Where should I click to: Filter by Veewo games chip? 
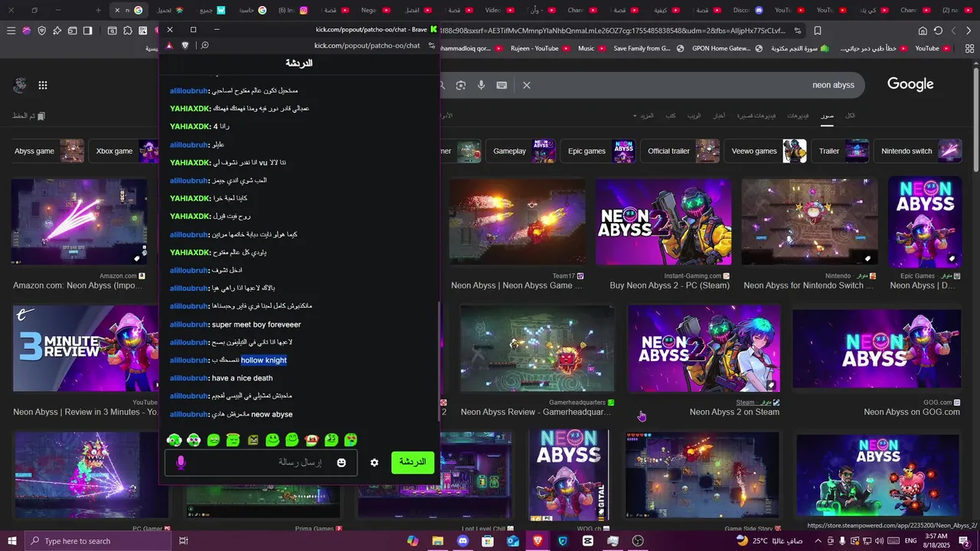pyautogui.click(x=766, y=151)
